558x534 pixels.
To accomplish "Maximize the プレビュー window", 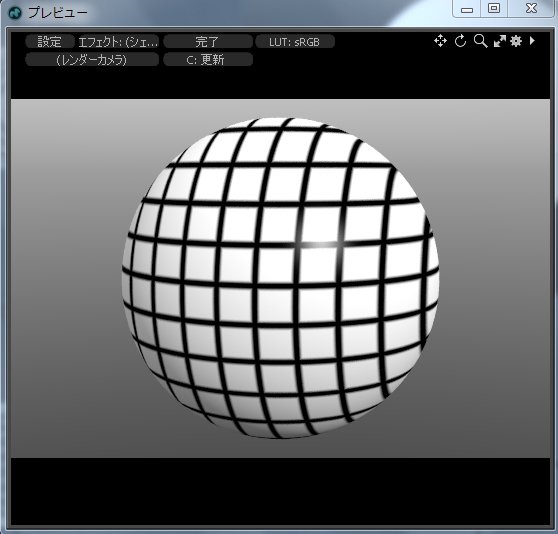I will [x=494, y=9].
